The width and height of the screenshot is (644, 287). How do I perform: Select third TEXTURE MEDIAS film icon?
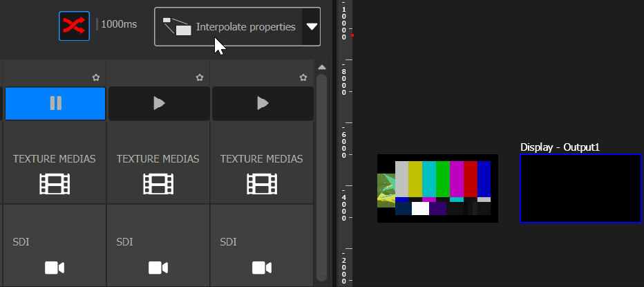pyautogui.click(x=262, y=183)
